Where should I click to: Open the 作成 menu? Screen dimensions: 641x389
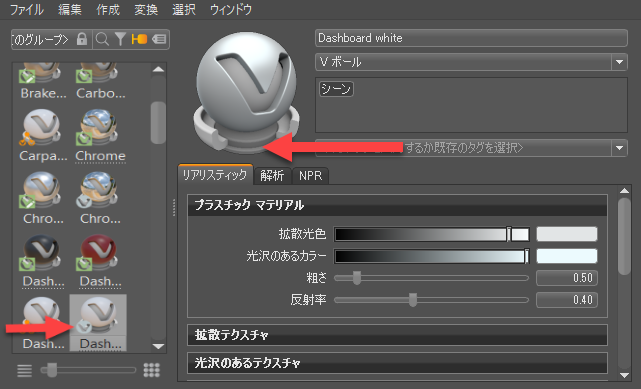pyautogui.click(x=108, y=9)
